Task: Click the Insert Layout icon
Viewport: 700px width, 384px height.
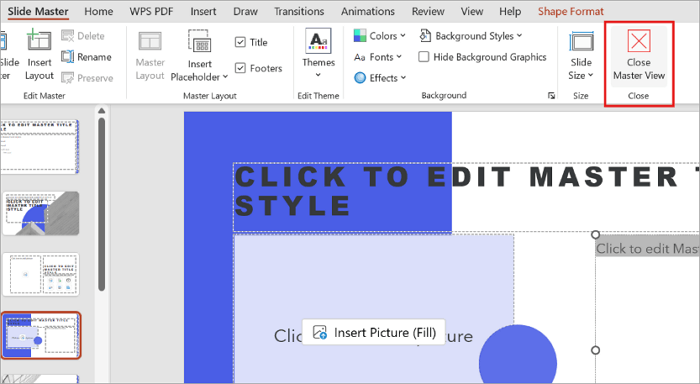Action: click(x=39, y=40)
